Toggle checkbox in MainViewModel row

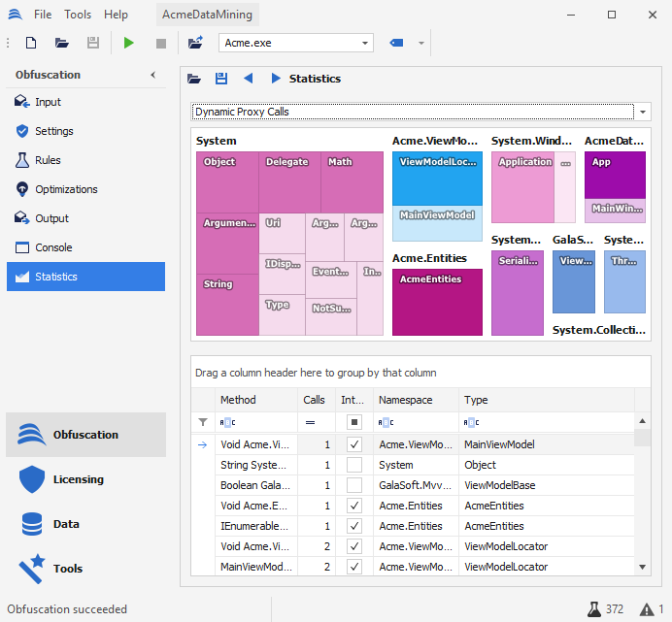pyautogui.click(x=354, y=444)
